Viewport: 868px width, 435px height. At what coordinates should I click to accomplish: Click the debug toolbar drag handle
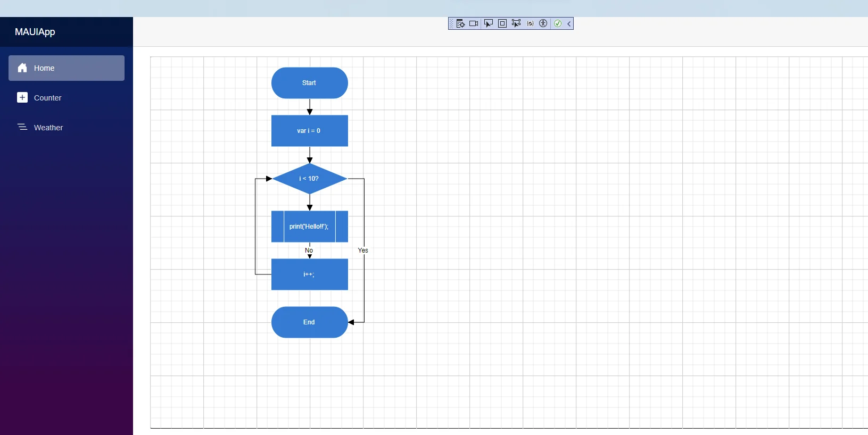tap(451, 23)
